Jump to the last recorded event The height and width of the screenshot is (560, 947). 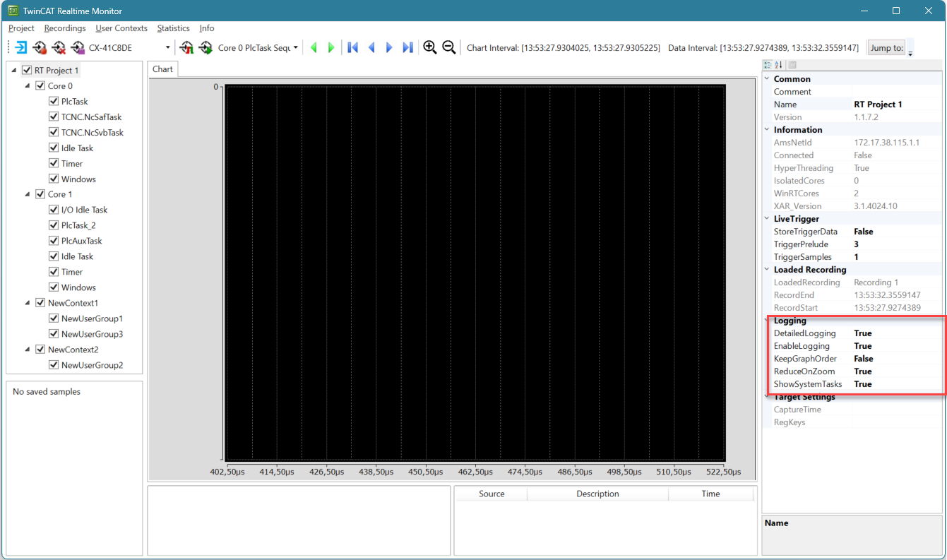coord(407,48)
